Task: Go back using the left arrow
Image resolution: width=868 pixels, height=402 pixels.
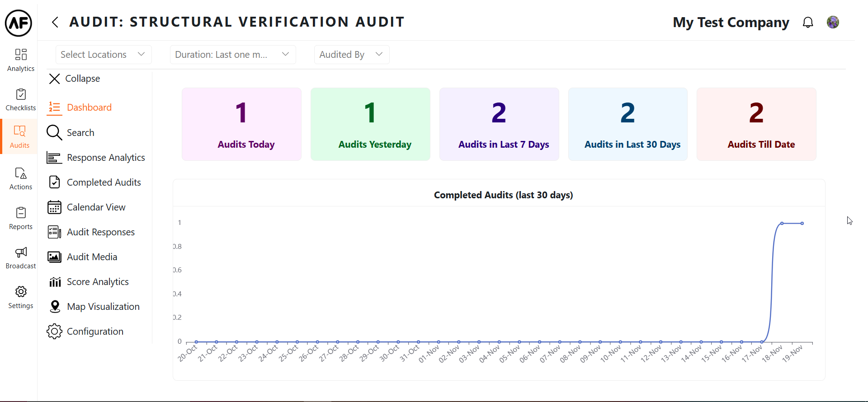Action: tap(55, 22)
